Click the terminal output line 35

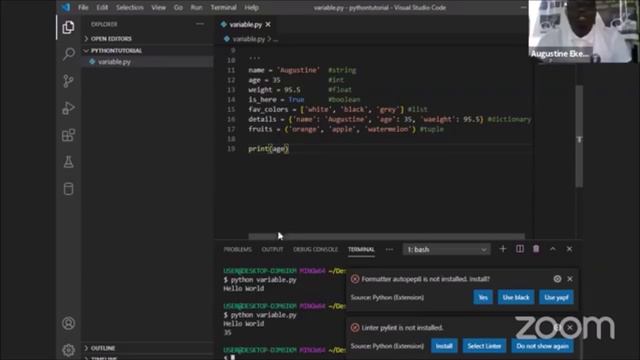tap(227, 333)
